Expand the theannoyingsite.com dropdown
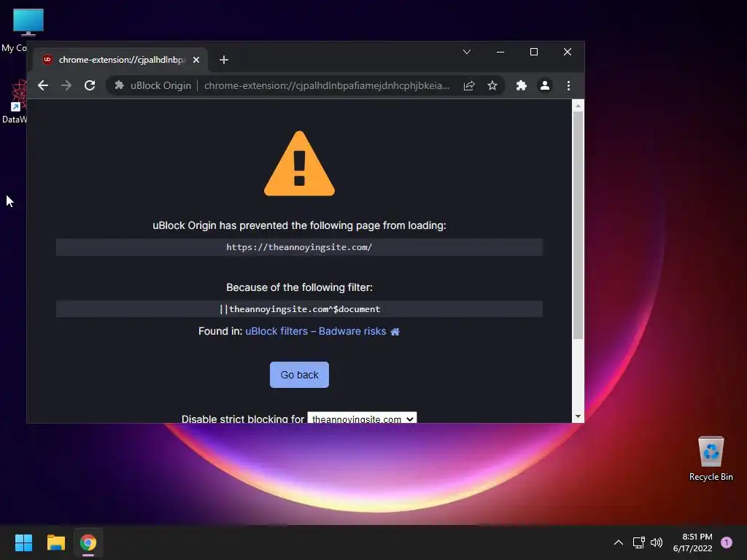 (362, 418)
